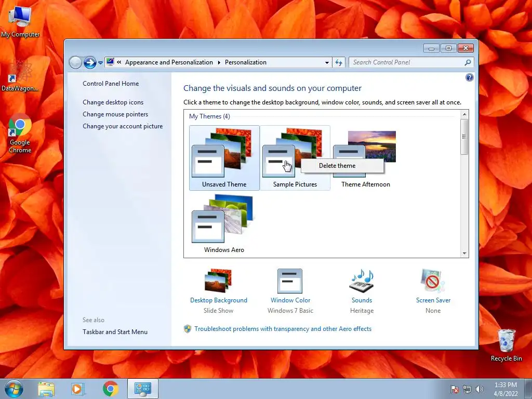This screenshot has width=532, height=399.
Task: Open Change mouse pointers
Action: click(115, 114)
